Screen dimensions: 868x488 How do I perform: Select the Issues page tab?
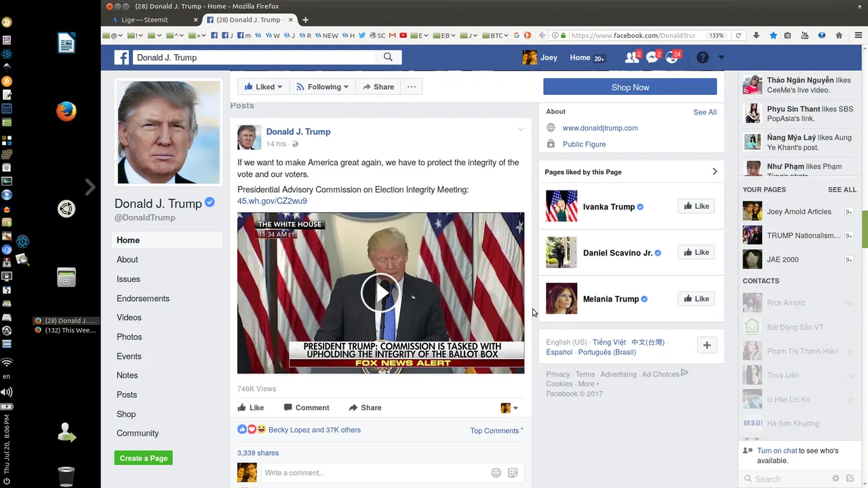(x=128, y=279)
